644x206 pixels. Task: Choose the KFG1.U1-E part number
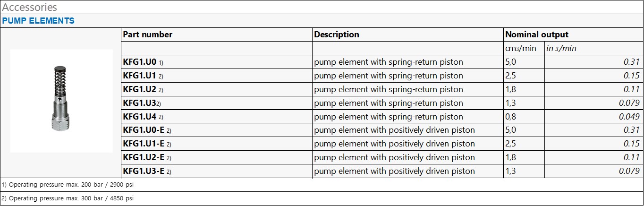pyautogui.click(x=144, y=144)
